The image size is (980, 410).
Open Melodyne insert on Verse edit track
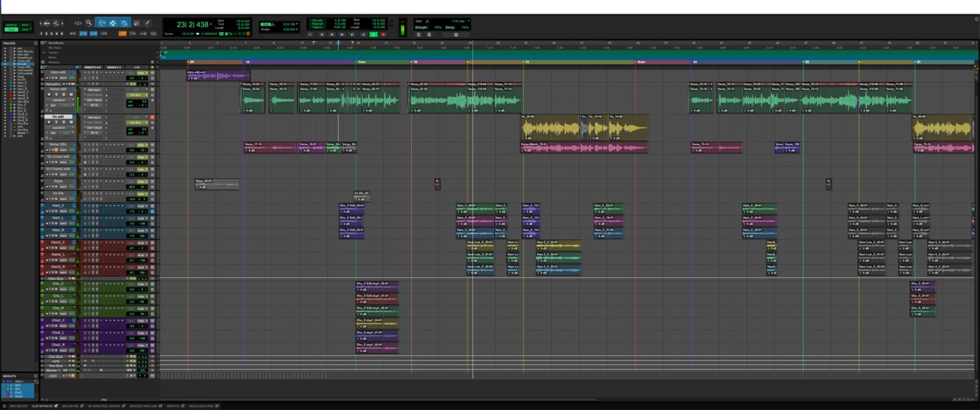click(x=94, y=90)
